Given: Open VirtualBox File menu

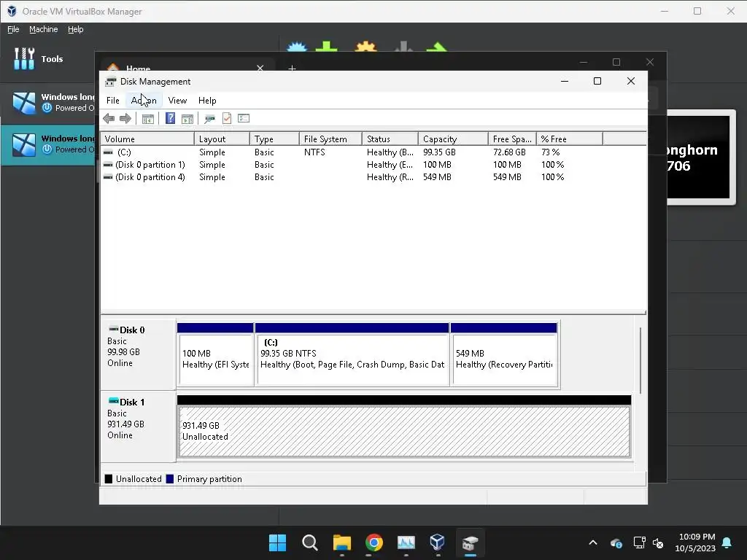Looking at the screenshot, I should coord(13,29).
